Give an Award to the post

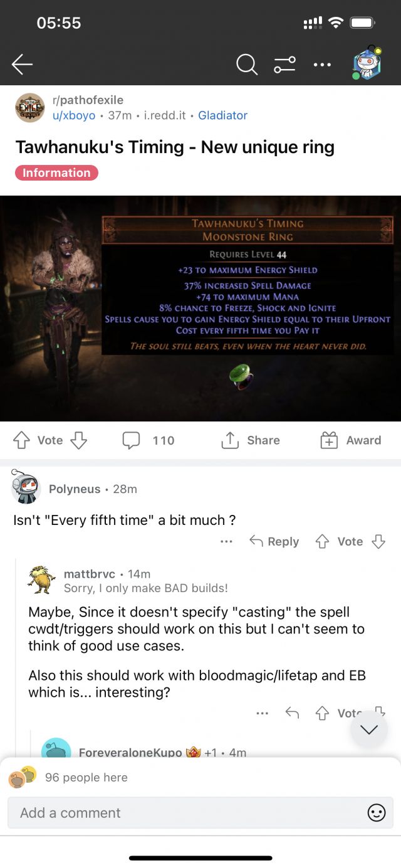[351, 440]
